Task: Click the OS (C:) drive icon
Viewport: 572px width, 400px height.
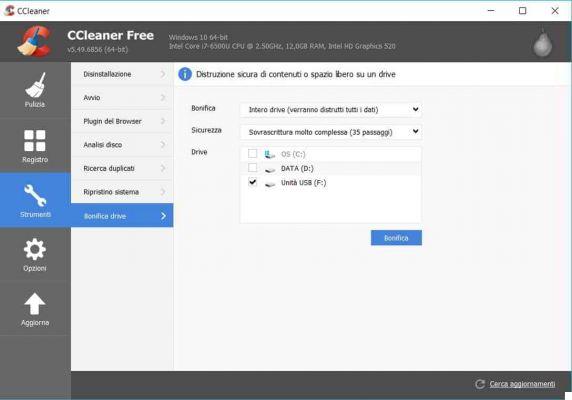Action: pos(270,154)
